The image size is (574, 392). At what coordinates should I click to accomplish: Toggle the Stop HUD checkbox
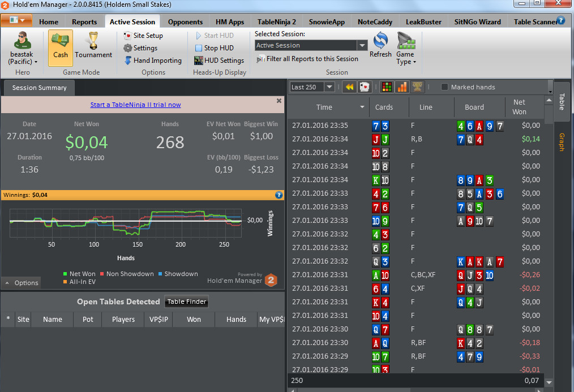tap(199, 48)
